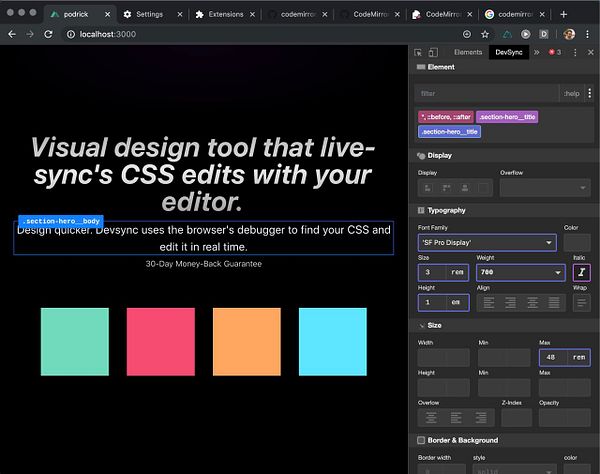Click the install/add icon in address bar
Screen dimensions: 600x474
click(x=467, y=34)
